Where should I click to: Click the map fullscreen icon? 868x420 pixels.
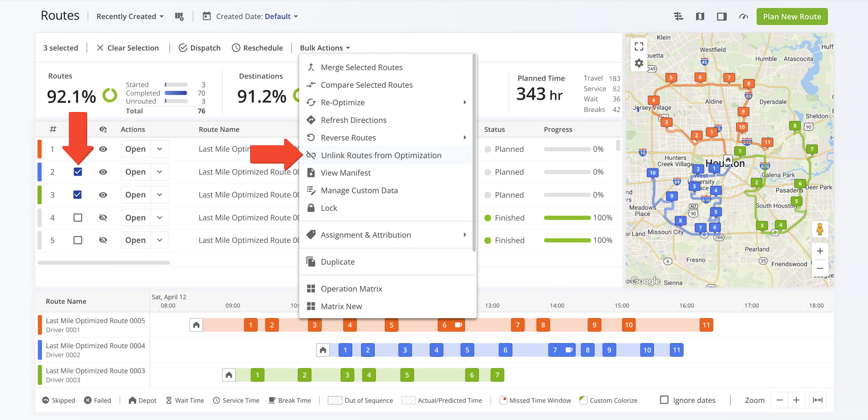(639, 47)
